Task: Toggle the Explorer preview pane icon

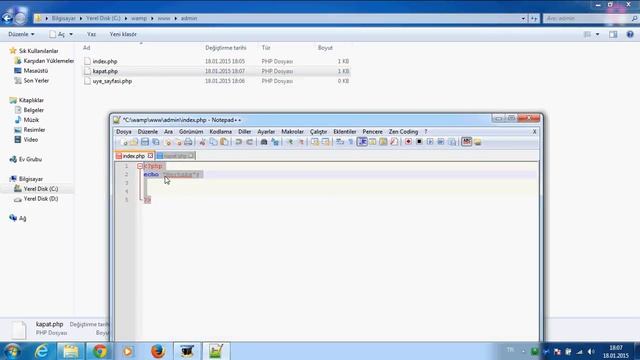Action: click(613, 34)
